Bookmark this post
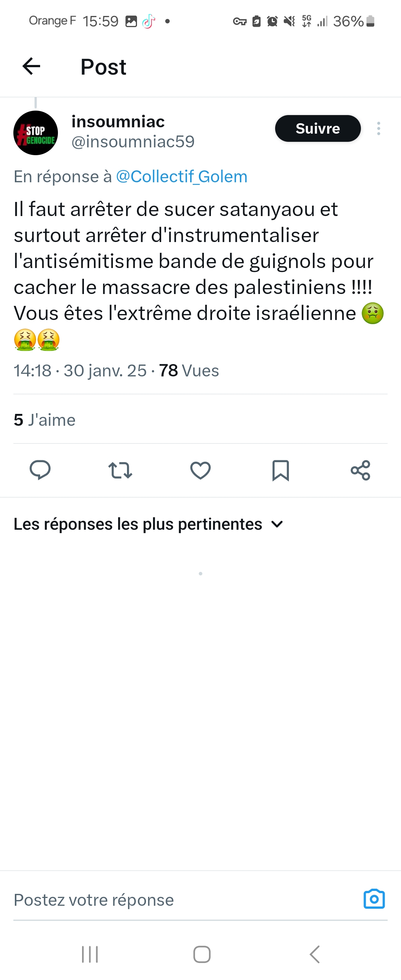 tap(280, 470)
